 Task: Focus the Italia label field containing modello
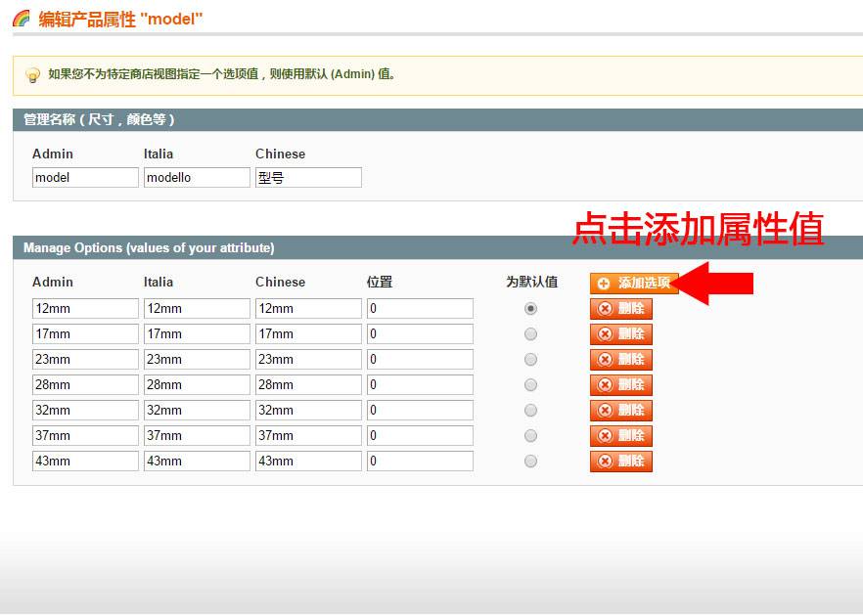[x=197, y=177]
